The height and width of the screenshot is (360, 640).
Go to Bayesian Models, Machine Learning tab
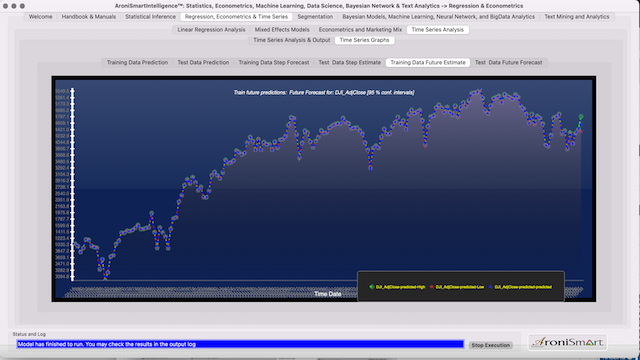click(438, 17)
